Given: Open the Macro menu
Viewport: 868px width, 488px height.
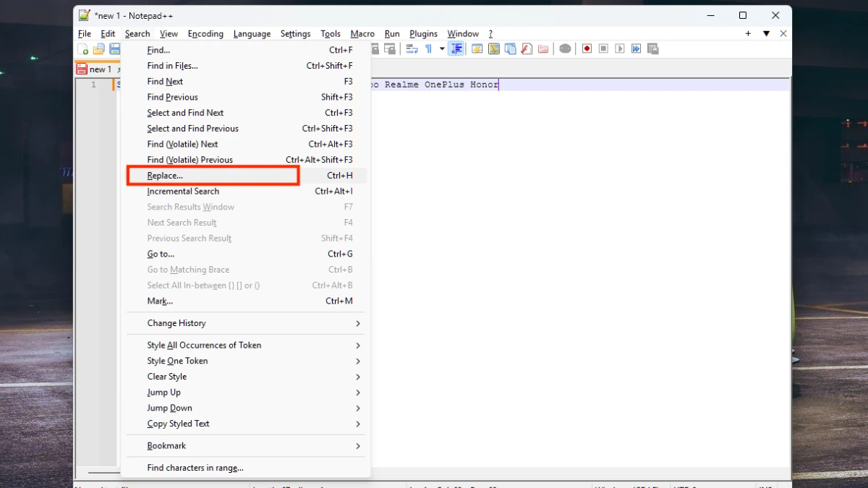Looking at the screenshot, I should point(362,33).
